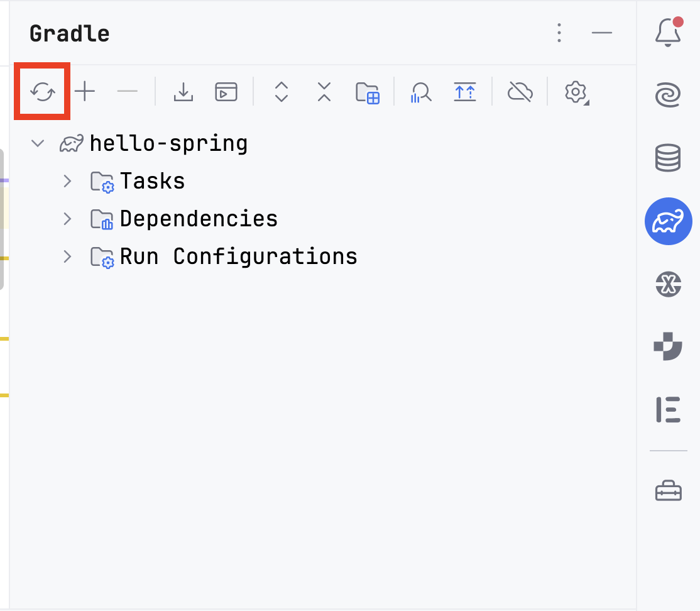Open the gray squares-logo sidebar tool window
700x611 pixels.
point(669,346)
